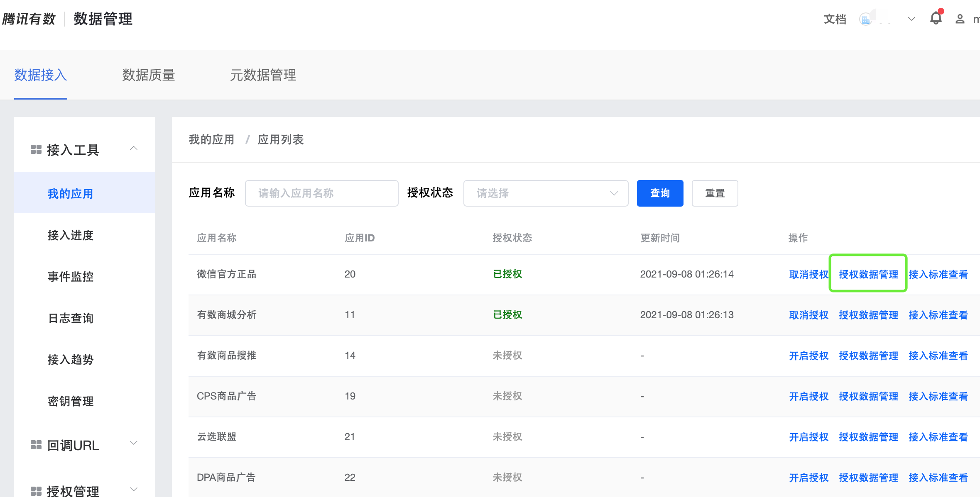Click the 应用名称 input field

coord(322,193)
